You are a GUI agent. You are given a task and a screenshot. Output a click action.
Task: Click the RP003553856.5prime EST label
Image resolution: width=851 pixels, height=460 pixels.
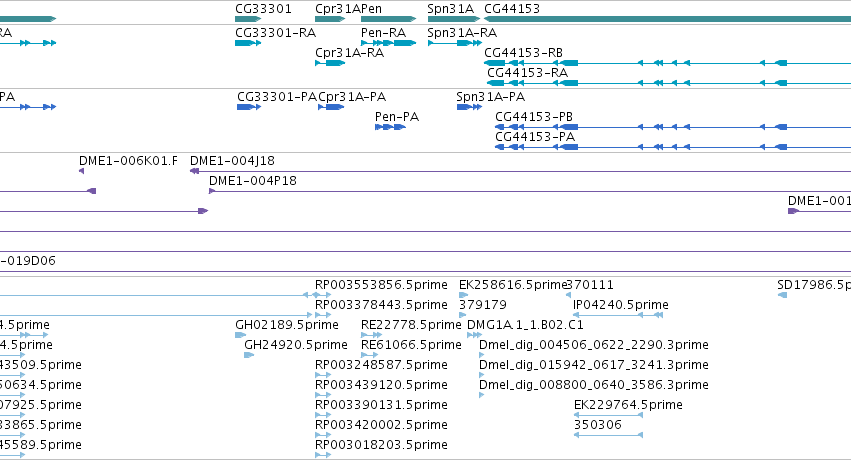coord(381,285)
